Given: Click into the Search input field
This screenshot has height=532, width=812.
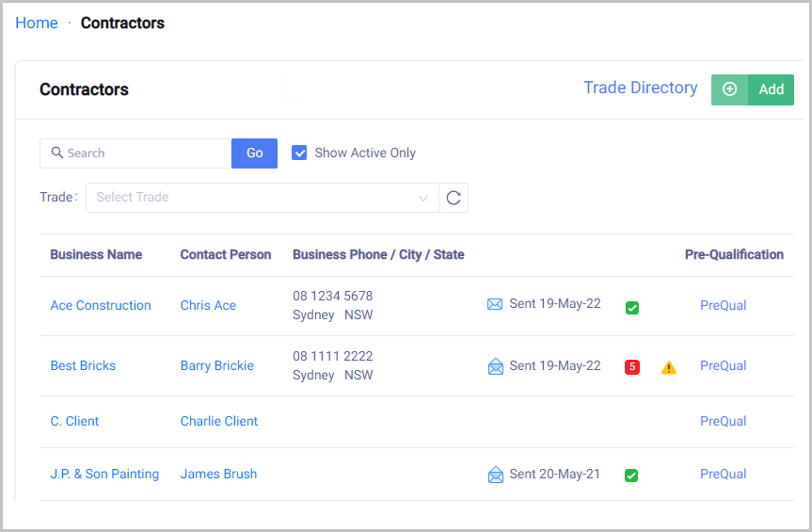Looking at the screenshot, I should [x=141, y=153].
